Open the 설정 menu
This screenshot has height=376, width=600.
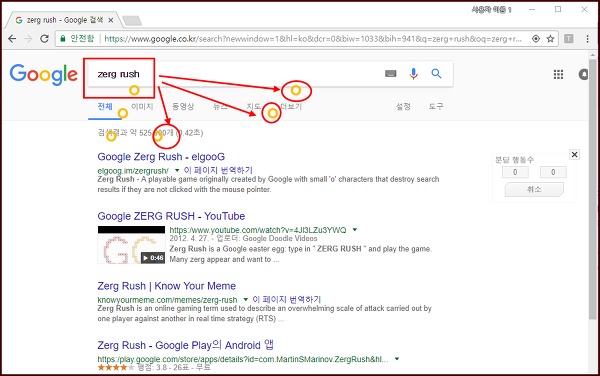(x=403, y=106)
